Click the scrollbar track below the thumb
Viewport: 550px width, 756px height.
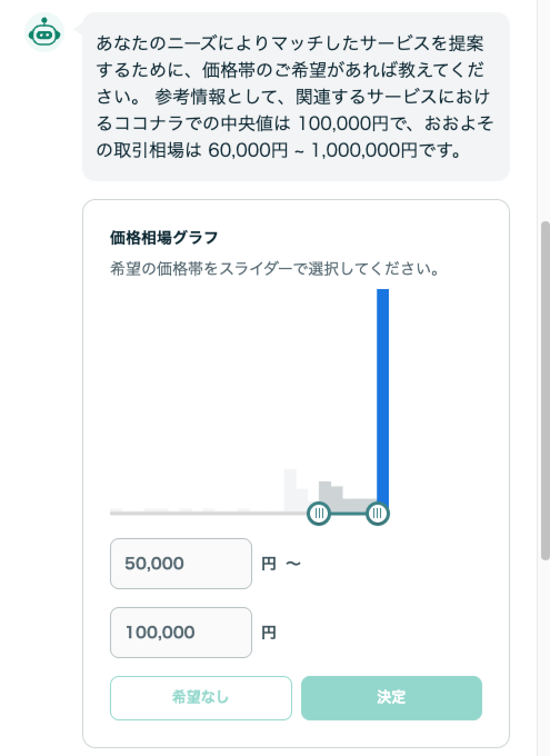(x=545, y=656)
